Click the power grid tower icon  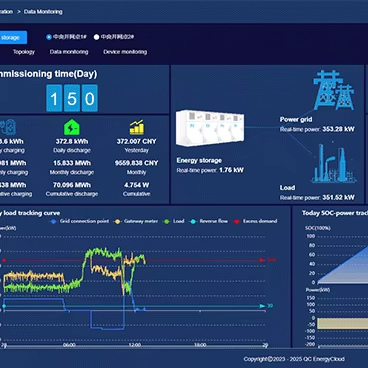(333, 90)
